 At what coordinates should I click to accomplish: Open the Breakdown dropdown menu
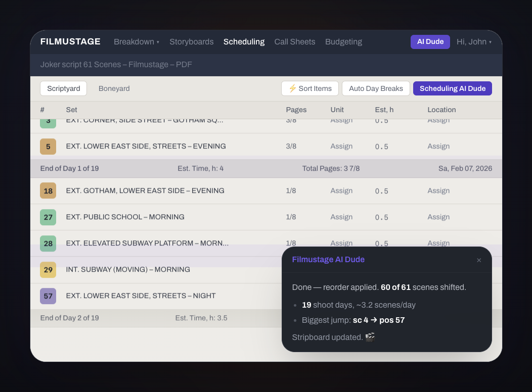[137, 41]
